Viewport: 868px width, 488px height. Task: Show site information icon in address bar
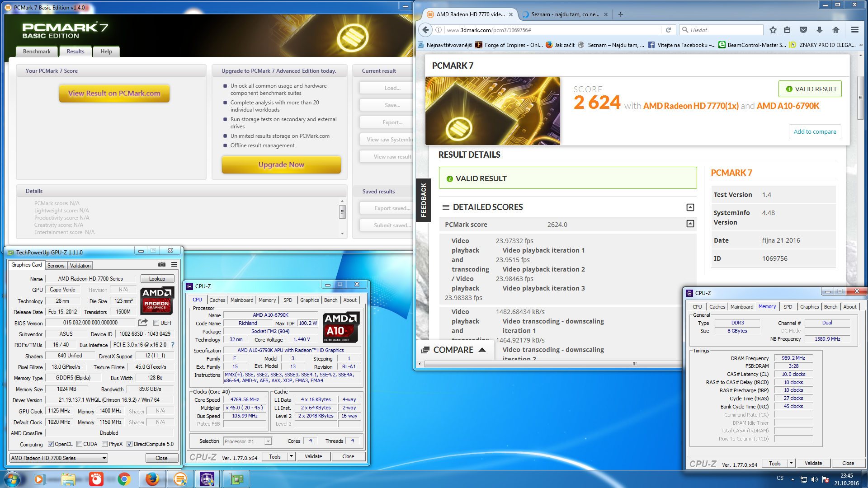(x=439, y=30)
